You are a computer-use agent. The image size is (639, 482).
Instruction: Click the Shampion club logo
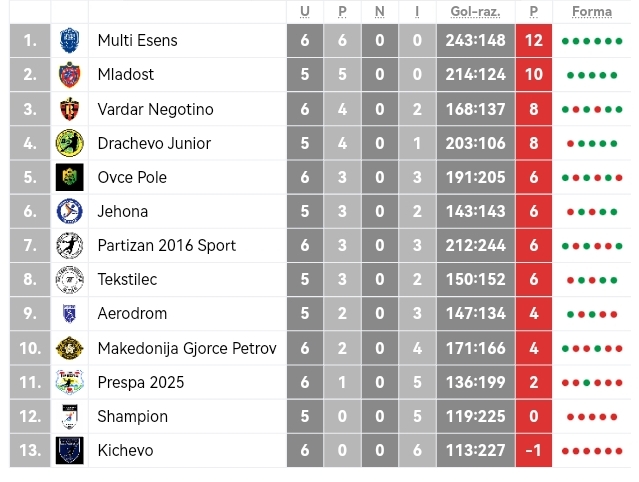tap(69, 416)
